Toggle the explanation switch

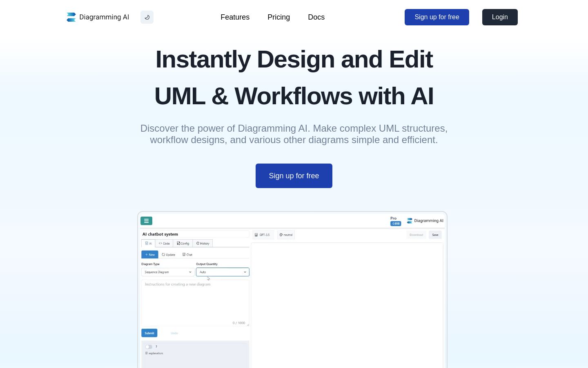click(x=149, y=347)
